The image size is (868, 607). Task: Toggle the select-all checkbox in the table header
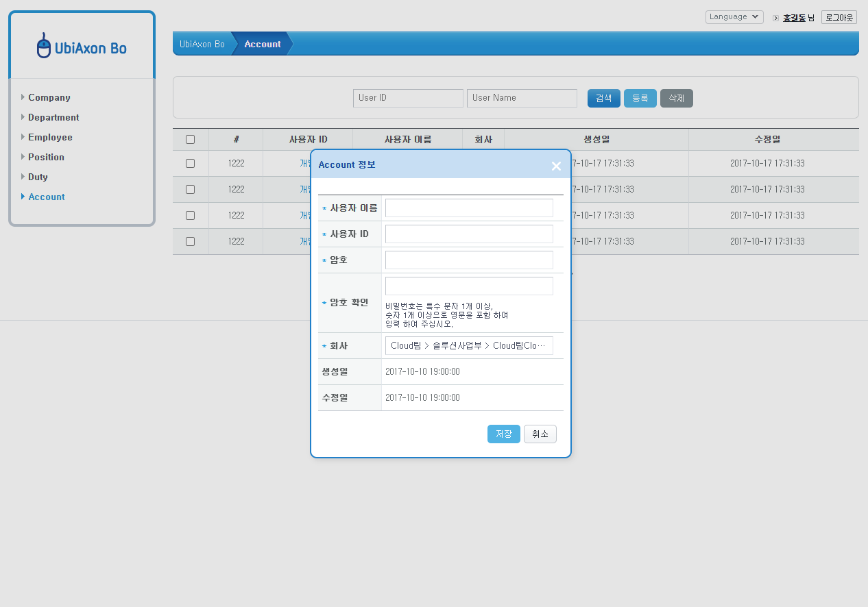coord(190,139)
